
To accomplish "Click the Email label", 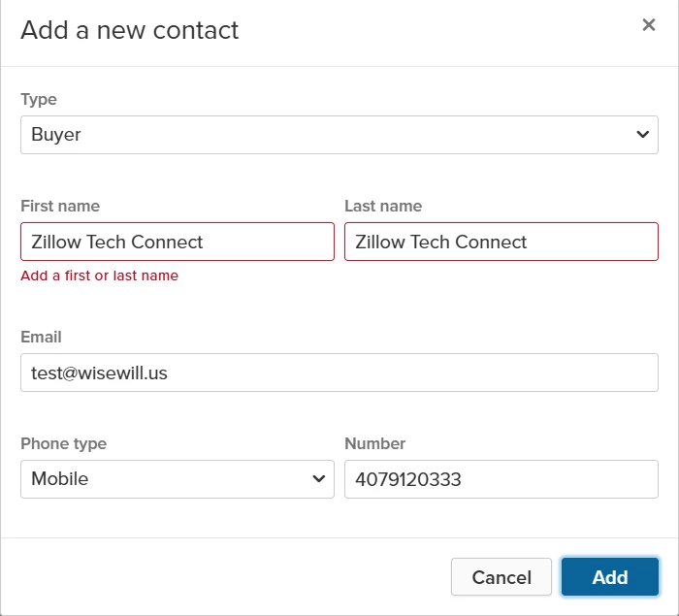I will [41, 337].
